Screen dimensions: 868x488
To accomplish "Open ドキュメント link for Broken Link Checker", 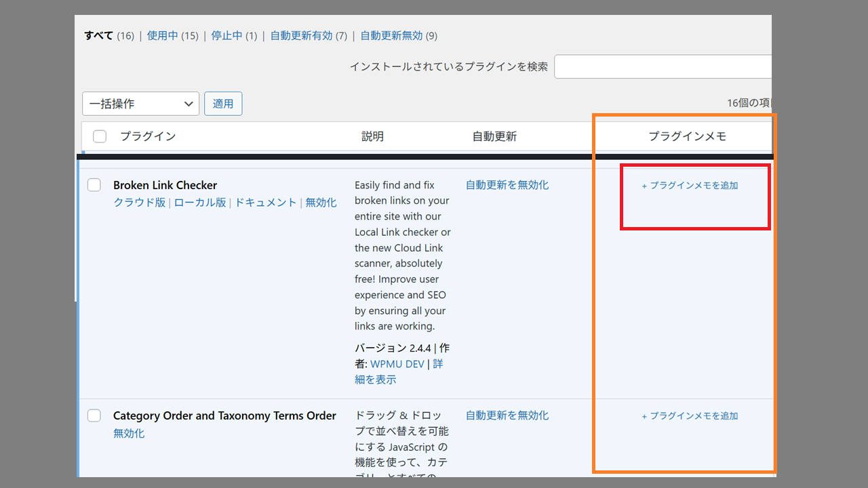I will pos(266,202).
